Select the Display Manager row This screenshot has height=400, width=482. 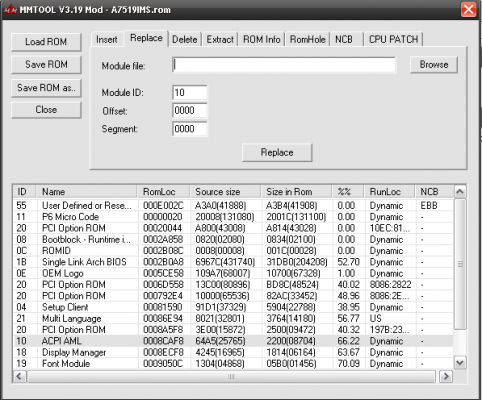(x=233, y=352)
